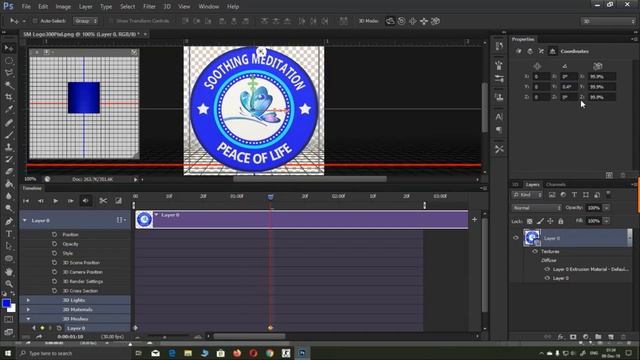
Task: Split the clip with the scissors icon
Action: click(x=103, y=200)
